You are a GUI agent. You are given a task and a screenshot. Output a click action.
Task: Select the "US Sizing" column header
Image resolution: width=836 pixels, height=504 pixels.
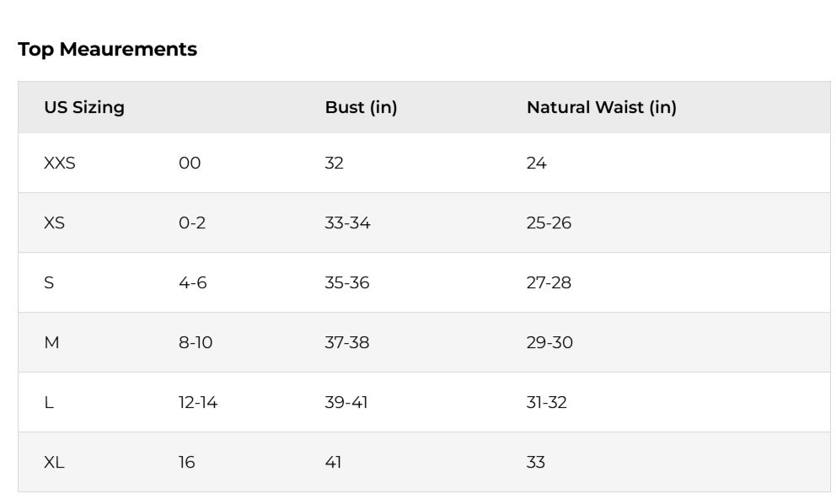pyautogui.click(x=84, y=108)
